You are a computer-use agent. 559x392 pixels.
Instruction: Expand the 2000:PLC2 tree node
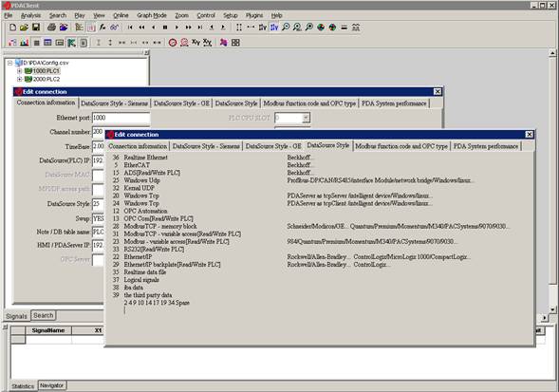coord(20,79)
